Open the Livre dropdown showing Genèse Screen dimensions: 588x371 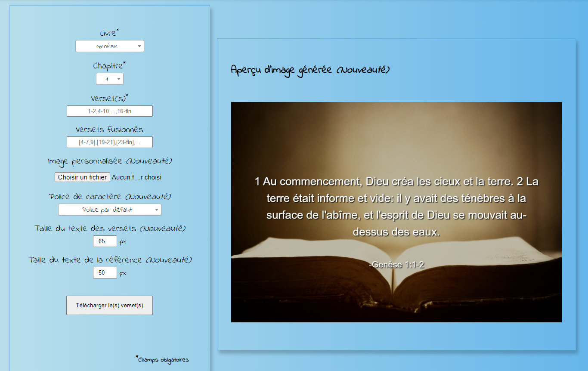pos(109,46)
